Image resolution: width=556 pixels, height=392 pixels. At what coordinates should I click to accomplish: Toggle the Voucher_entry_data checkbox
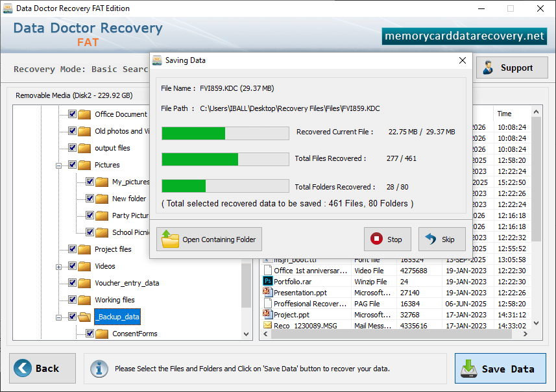[72, 283]
